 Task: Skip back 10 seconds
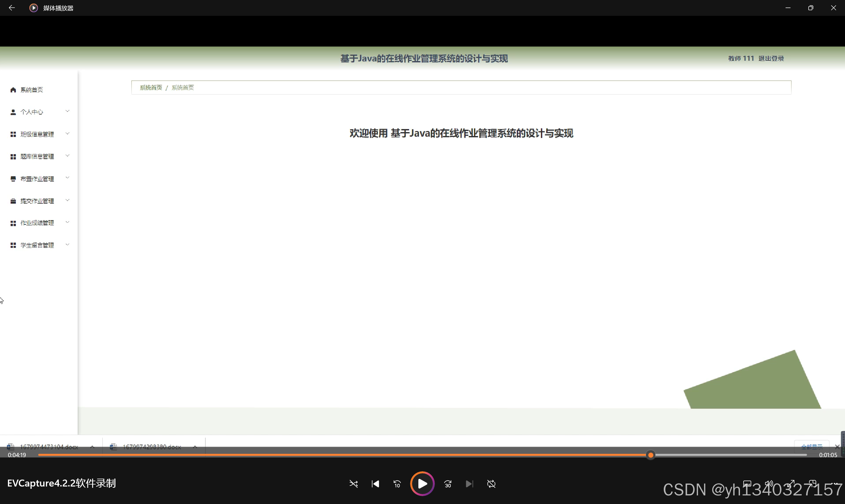tap(397, 484)
